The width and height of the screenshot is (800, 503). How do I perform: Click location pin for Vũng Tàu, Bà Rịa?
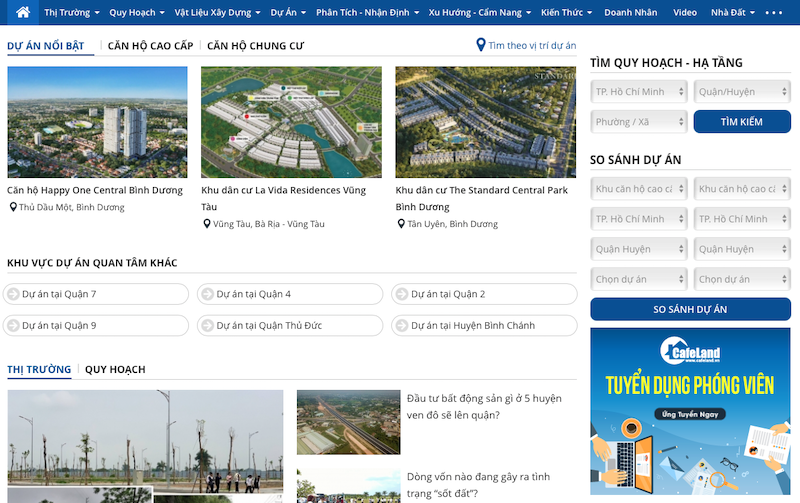[x=207, y=224]
